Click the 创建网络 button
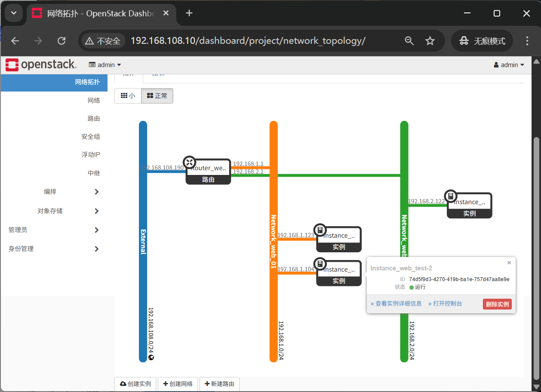Screen dimensions: 541x392 (178, 384)
